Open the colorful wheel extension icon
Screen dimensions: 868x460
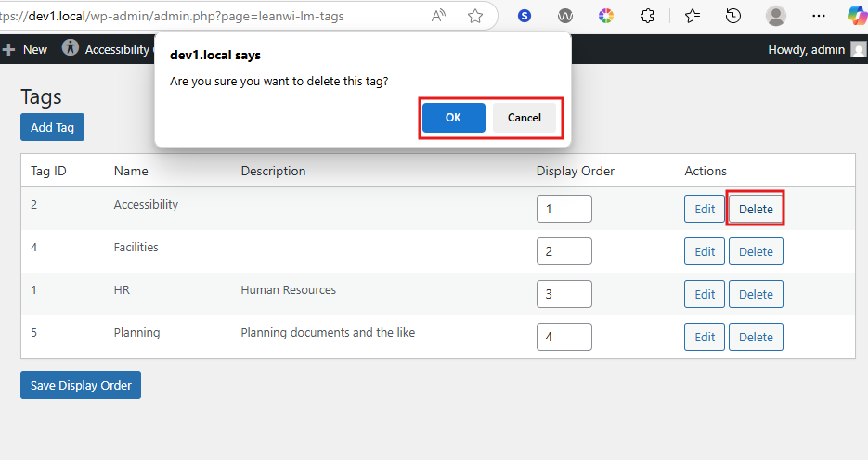(606, 16)
